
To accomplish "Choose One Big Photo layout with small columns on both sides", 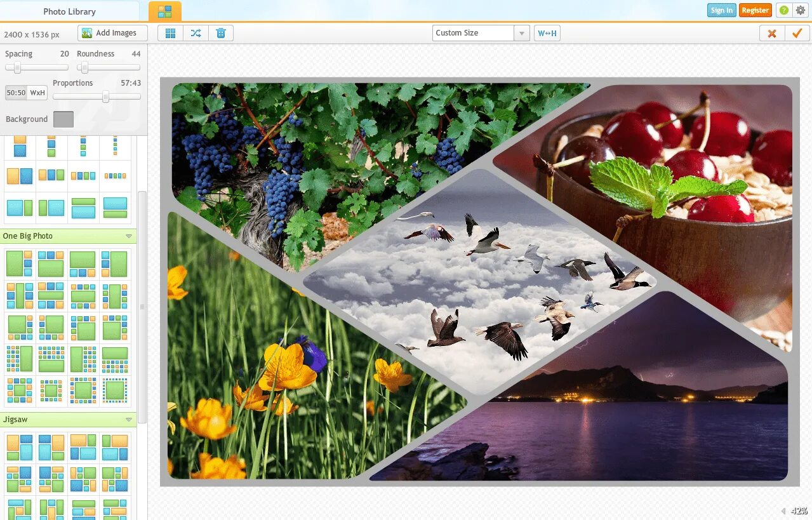I will pos(20,295).
